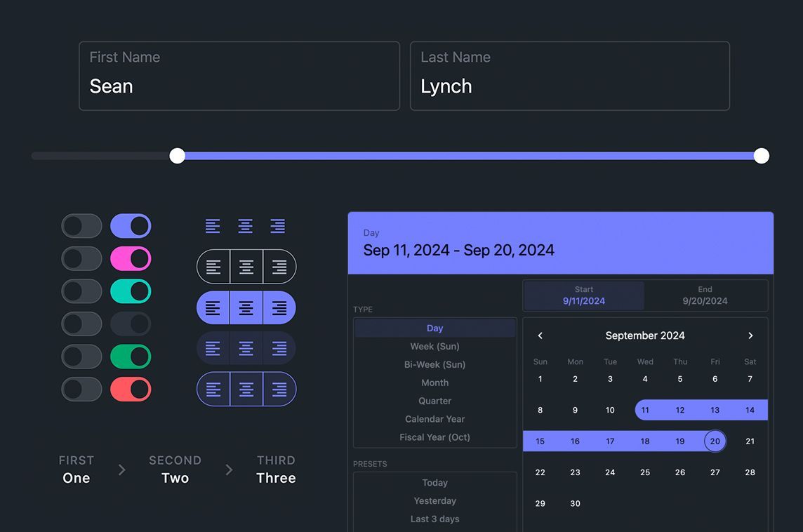803x532 pixels.
Task: Click the previous month chevron in the calendar
Action: click(x=540, y=335)
